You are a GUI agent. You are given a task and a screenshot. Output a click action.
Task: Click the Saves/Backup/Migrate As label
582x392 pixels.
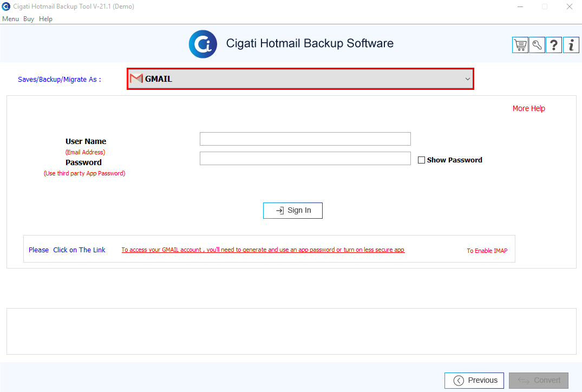[60, 80]
